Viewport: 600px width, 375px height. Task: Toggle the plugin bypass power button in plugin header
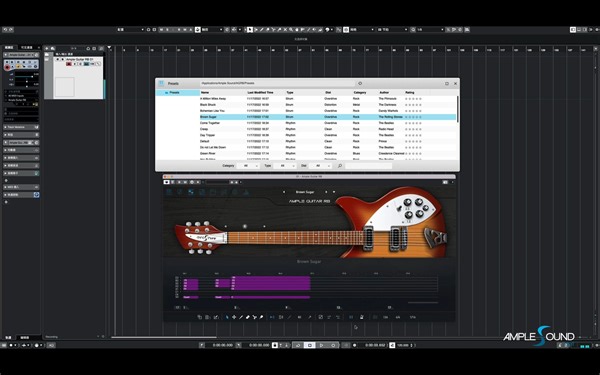167,182
